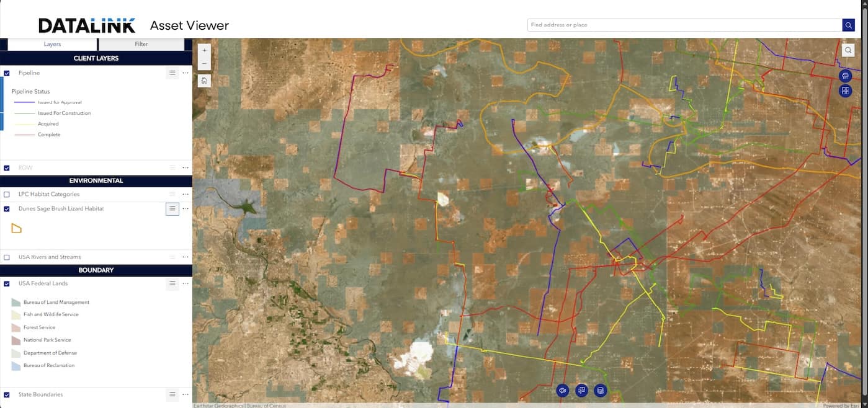868x408 pixels.
Task: Click the Find address or place field
Action: tap(684, 25)
